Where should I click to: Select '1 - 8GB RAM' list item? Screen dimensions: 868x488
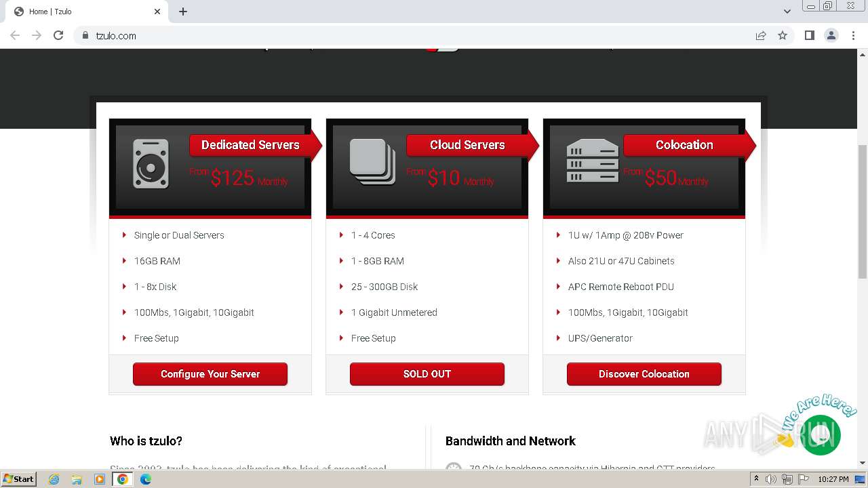click(378, 261)
